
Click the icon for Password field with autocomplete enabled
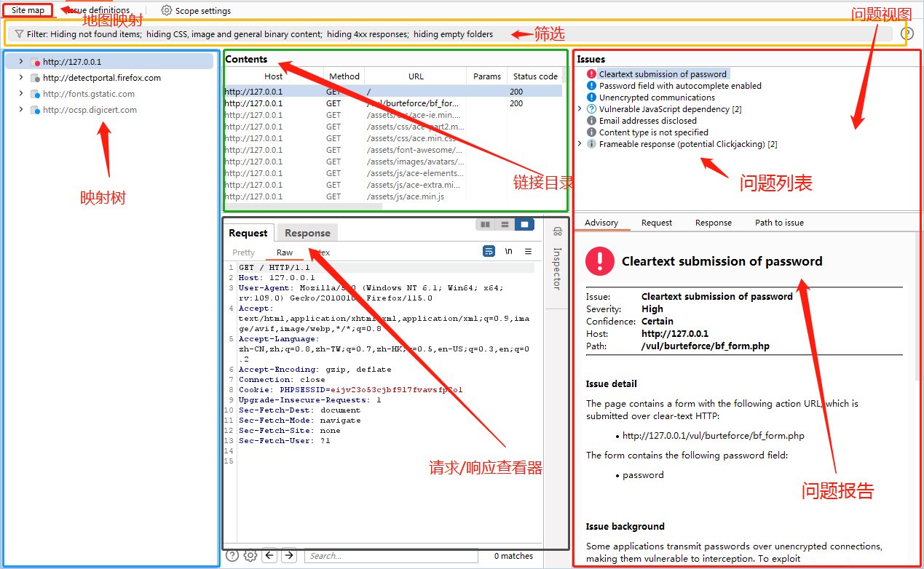pos(593,86)
